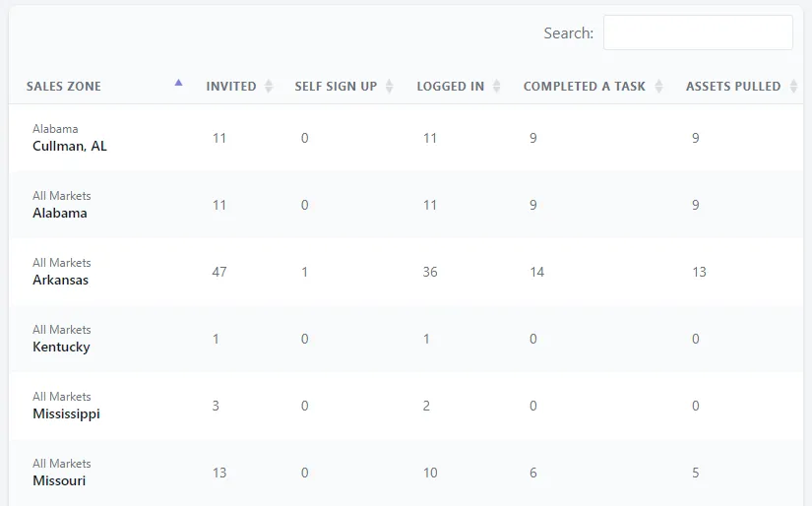The height and width of the screenshot is (506, 812).
Task: Click sort arrows next to Completed a Task
Action: coord(658,87)
